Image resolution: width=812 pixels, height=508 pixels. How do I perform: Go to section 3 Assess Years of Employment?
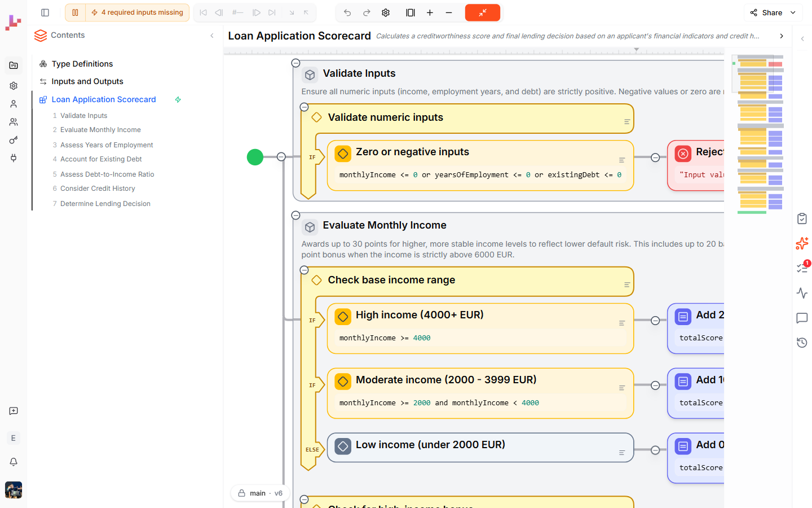pos(107,145)
